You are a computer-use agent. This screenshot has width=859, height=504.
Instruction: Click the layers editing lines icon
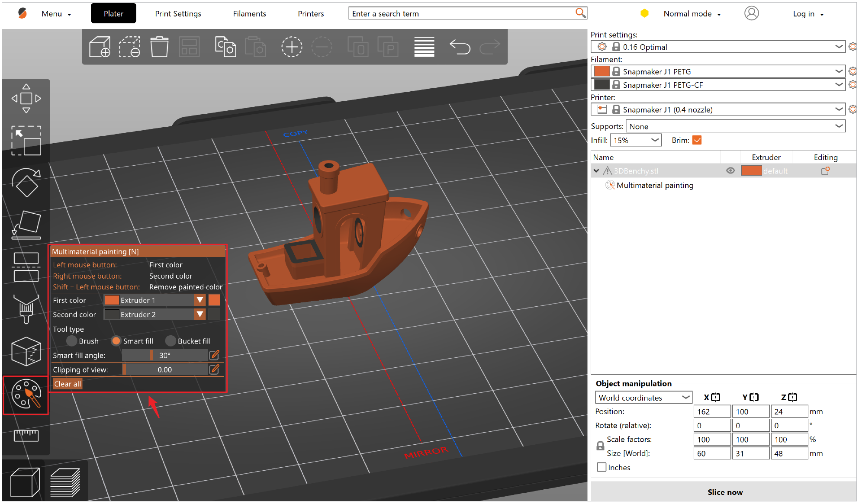pyautogui.click(x=424, y=47)
